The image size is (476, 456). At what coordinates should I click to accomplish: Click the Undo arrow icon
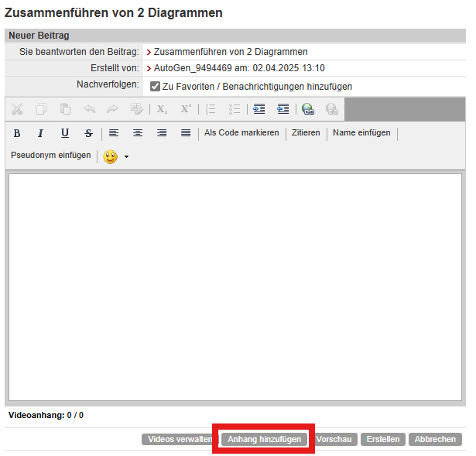89,109
